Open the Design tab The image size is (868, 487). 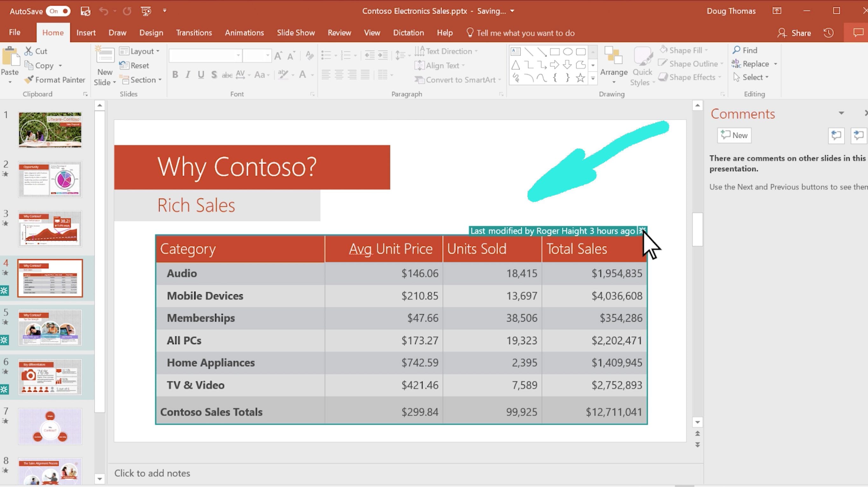coord(151,33)
